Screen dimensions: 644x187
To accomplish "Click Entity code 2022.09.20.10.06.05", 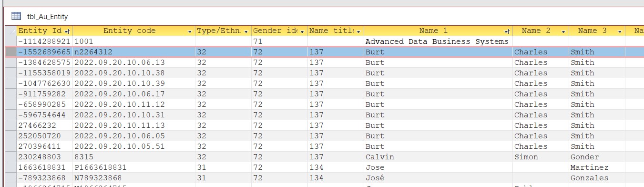I will click(x=134, y=136).
